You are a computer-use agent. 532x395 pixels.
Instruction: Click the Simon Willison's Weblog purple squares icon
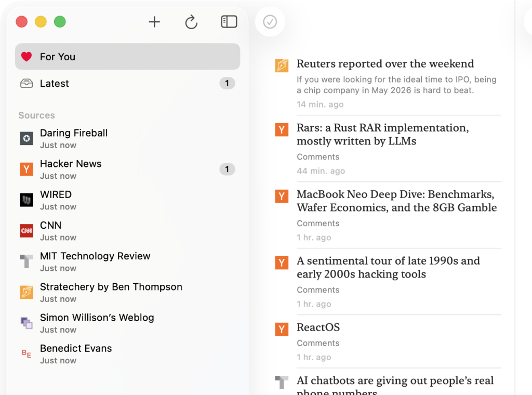[26, 323]
